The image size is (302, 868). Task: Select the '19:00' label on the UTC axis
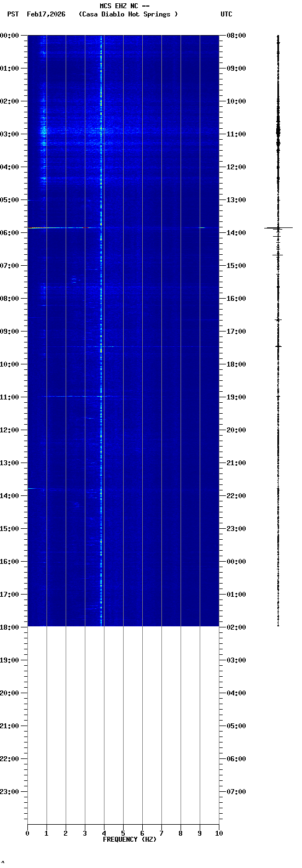click(x=236, y=397)
